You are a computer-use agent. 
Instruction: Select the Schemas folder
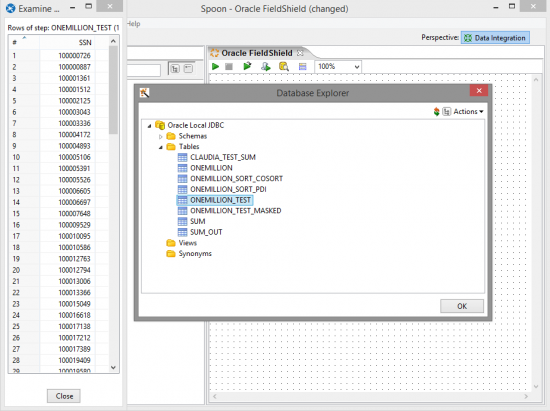pos(193,136)
